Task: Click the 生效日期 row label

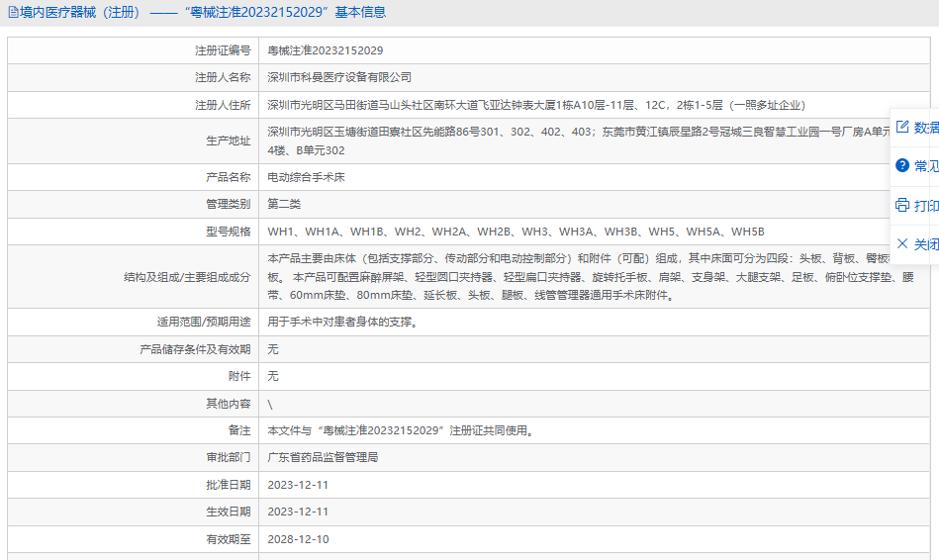Action: tap(229, 513)
